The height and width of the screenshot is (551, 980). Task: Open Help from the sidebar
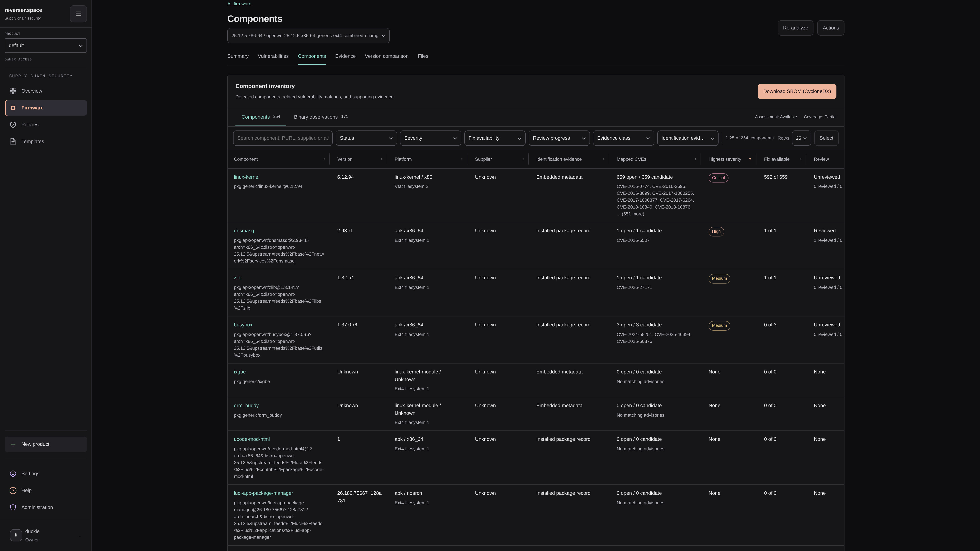tap(46, 491)
